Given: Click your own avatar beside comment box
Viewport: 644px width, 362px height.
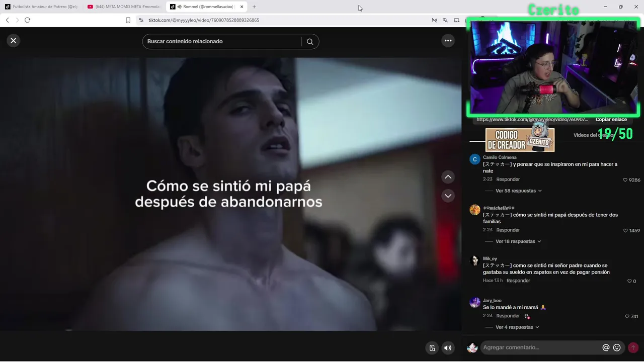Looking at the screenshot, I should pos(472,347).
